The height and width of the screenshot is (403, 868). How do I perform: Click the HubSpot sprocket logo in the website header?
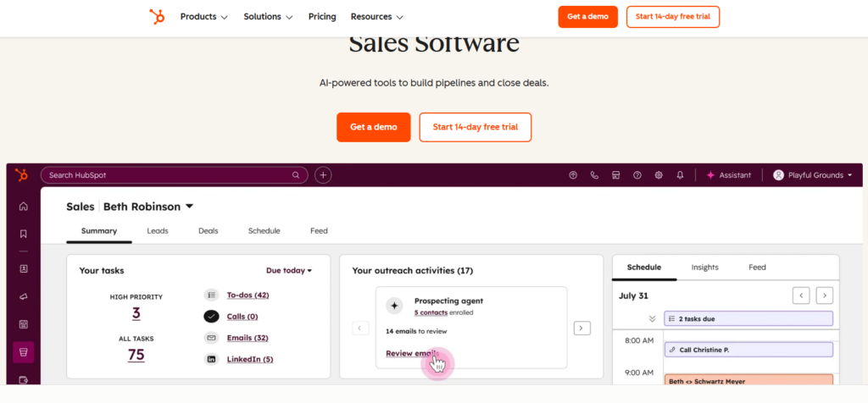(157, 17)
